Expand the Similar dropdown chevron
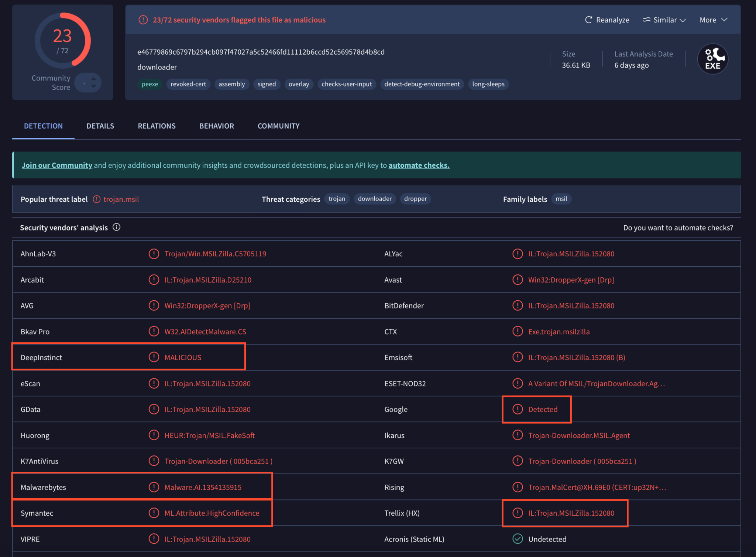The height and width of the screenshot is (557, 756). click(x=683, y=20)
